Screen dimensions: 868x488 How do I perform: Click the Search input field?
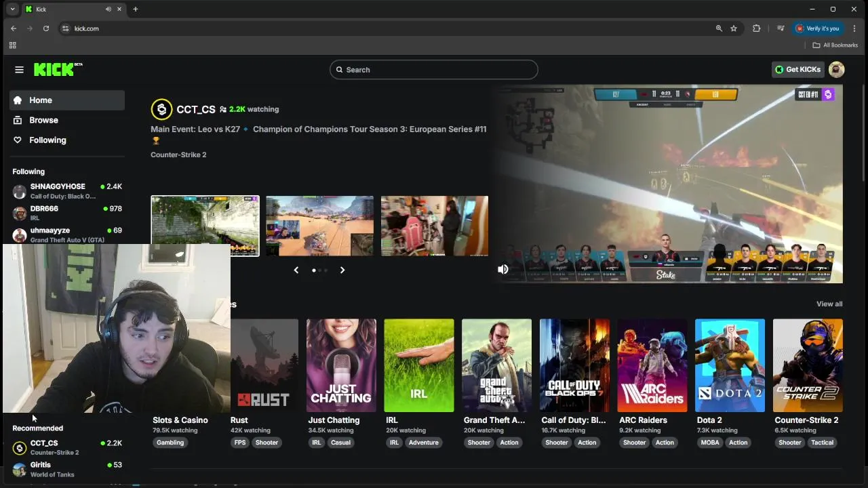tap(434, 70)
